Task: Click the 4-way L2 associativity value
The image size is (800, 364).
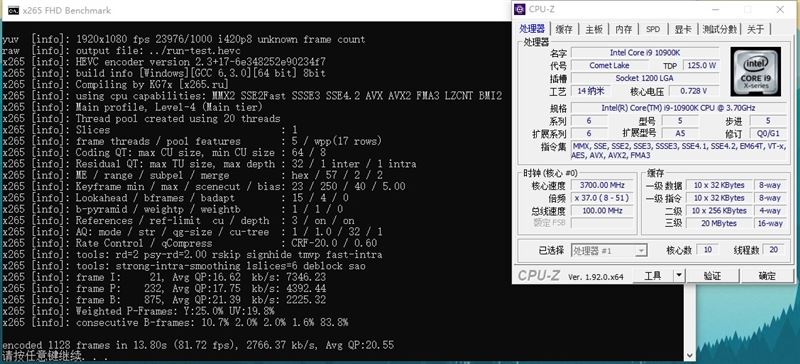Action: pos(769,211)
